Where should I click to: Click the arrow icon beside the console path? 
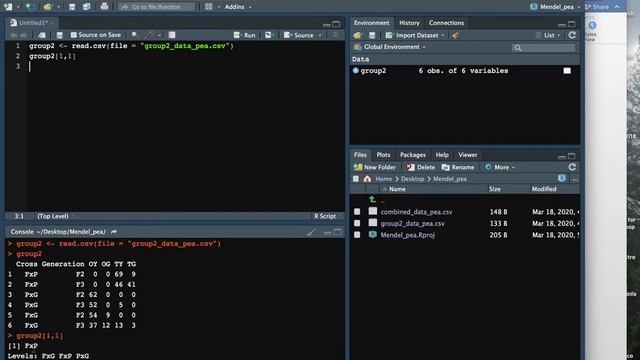point(114,232)
